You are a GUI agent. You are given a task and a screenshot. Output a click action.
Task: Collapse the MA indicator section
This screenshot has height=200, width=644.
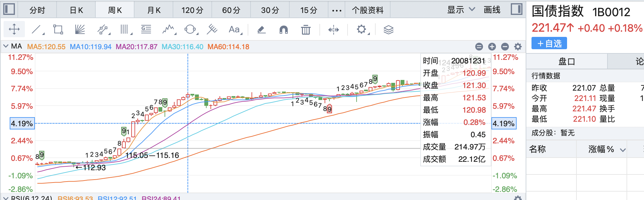(6, 46)
